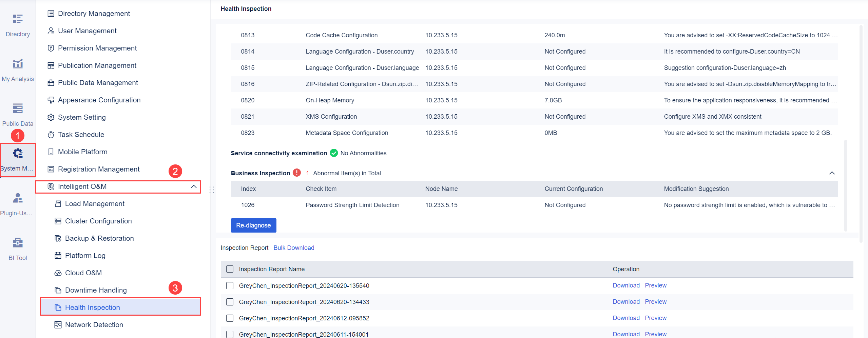Viewport: 868px width, 338px height.
Task: Click the sidebar resize handle dots
Action: pyautogui.click(x=212, y=190)
